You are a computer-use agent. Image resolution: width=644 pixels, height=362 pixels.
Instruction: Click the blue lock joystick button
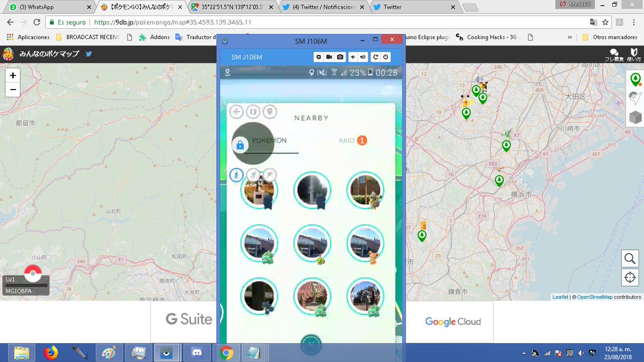[240, 145]
